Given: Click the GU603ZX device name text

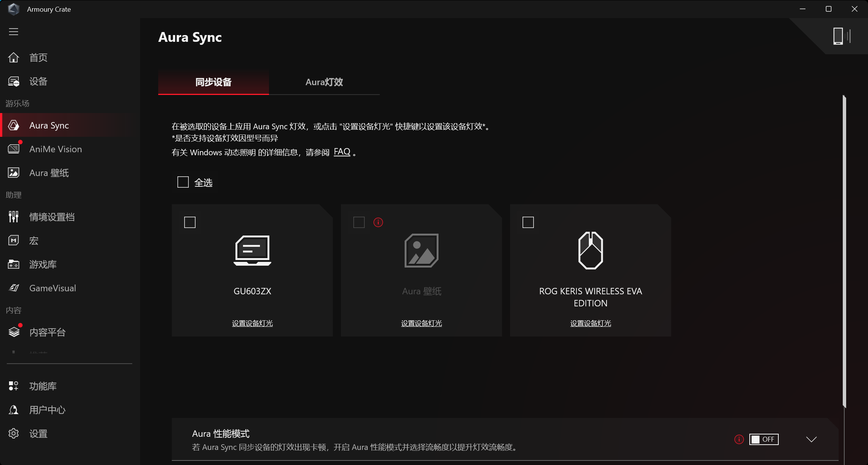Looking at the screenshot, I should point(252,291).
